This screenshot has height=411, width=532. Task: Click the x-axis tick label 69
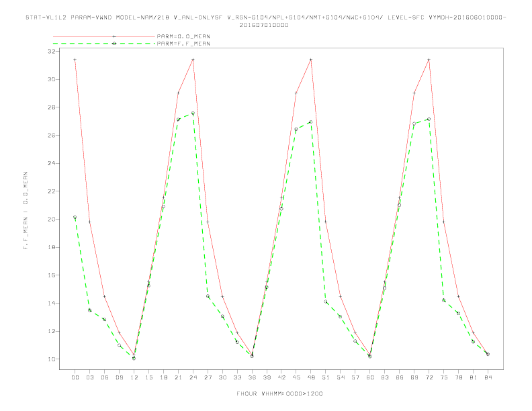[x=414, y=377]
